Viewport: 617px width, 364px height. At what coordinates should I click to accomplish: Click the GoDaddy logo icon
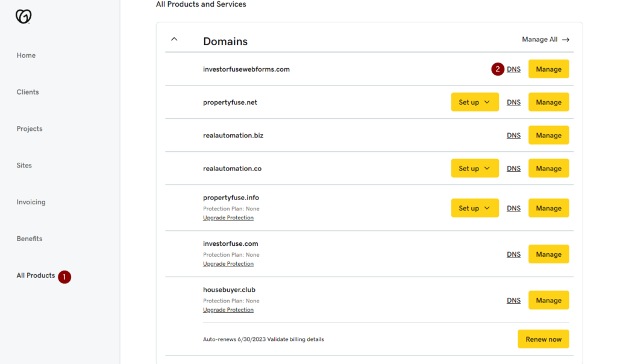pos(23,16)
